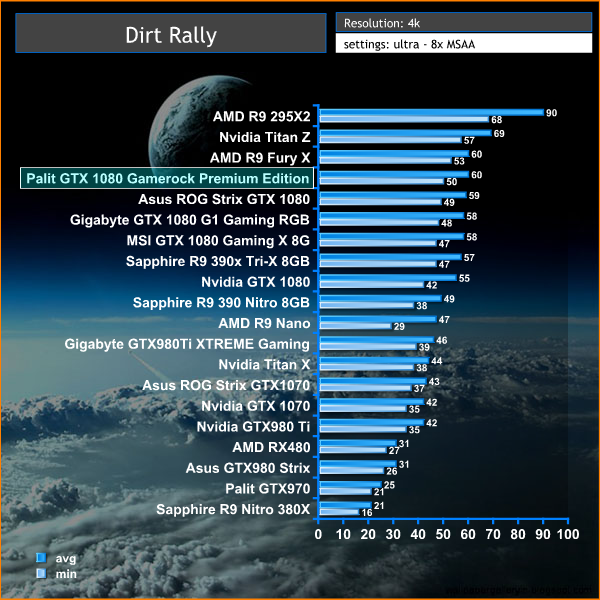This screenshot has height=600, width=600.
Task: Select the Nvidia GTX980 Ti label
Action: click(253, 427)
